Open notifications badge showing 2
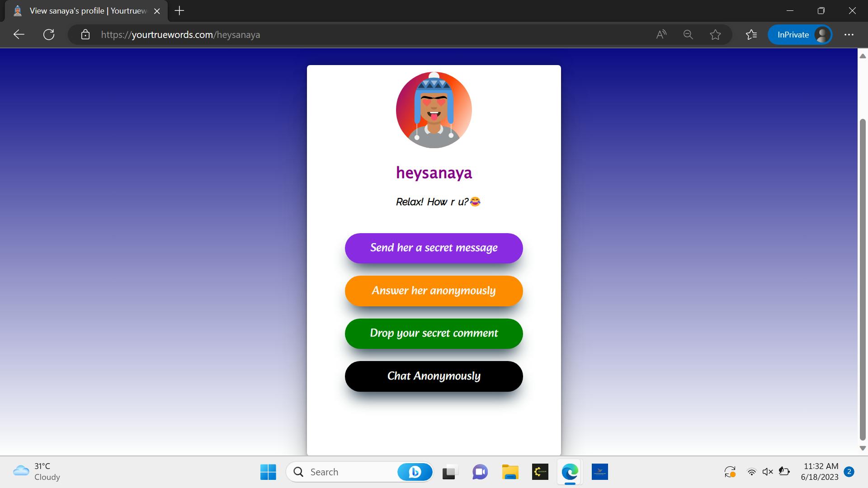 coord(849,472)
